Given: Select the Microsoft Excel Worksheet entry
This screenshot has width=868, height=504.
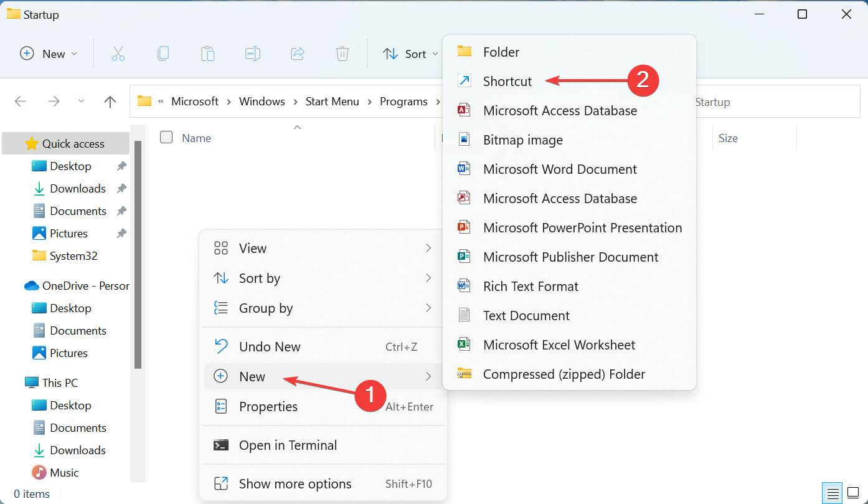Looking at the screenshot, I should pos(559,345).
